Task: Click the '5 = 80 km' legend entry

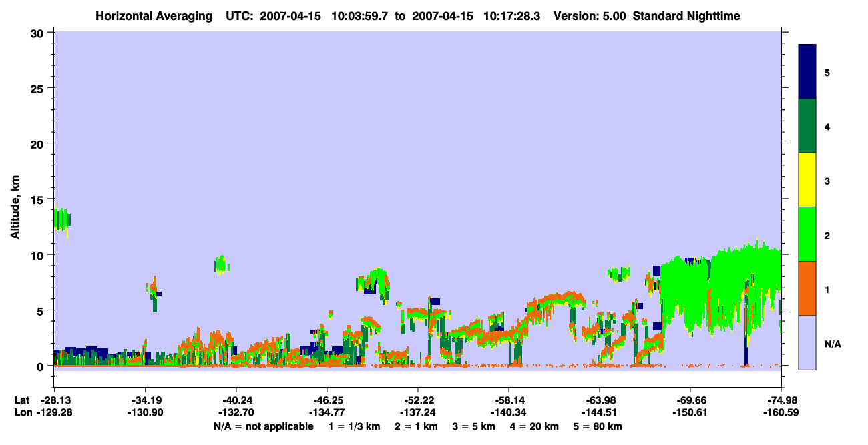Action: click(x=598, y=426)
